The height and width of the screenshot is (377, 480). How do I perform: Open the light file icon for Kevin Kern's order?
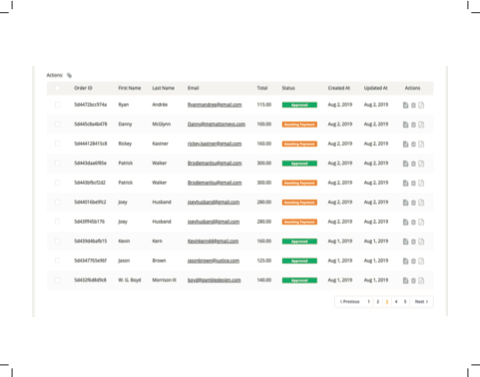click(x=421, y=241)
